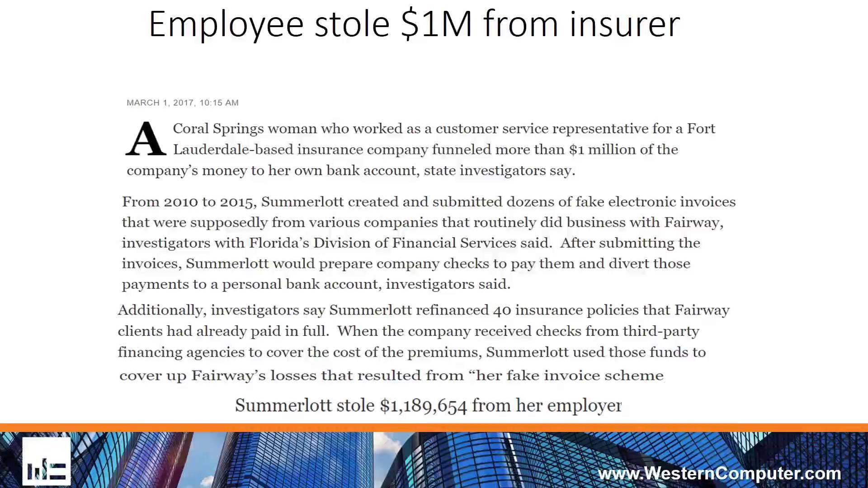Click the orange divider bar above the footer
Viewport: 868px width, 488px height.
point(434,427)
